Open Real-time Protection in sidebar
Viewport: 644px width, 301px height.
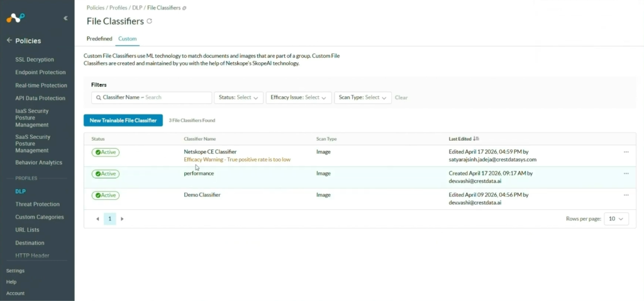pyautogui.click(x=41, y=85)
